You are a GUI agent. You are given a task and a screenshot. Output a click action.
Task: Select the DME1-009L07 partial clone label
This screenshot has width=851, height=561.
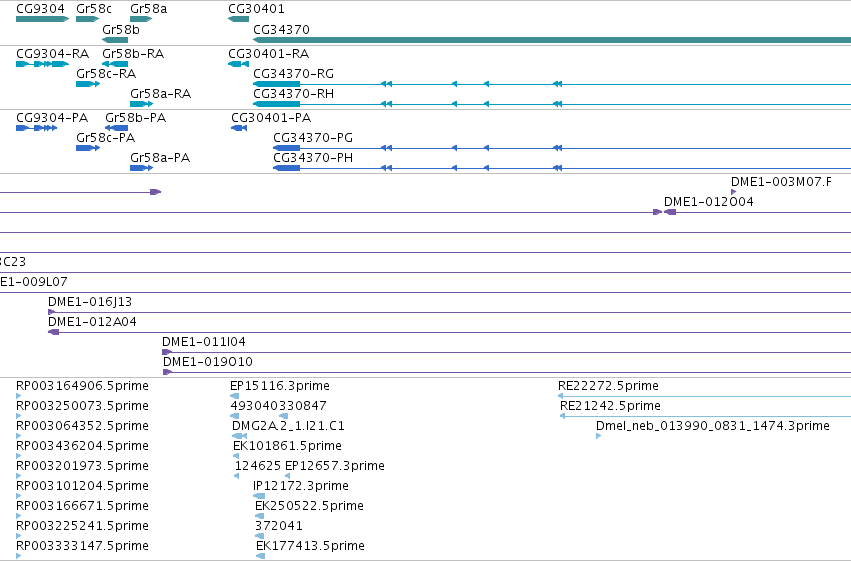34,282
